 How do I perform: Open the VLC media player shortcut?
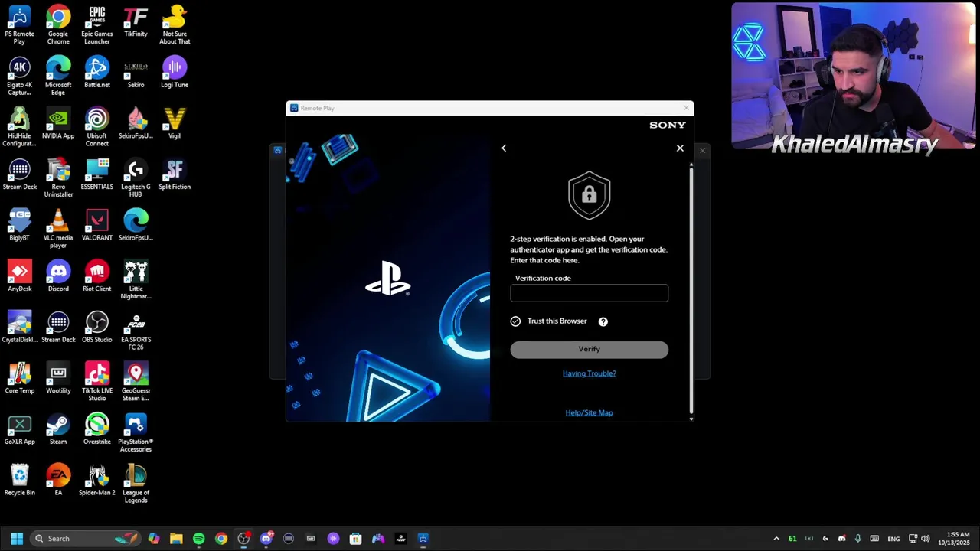58,229
